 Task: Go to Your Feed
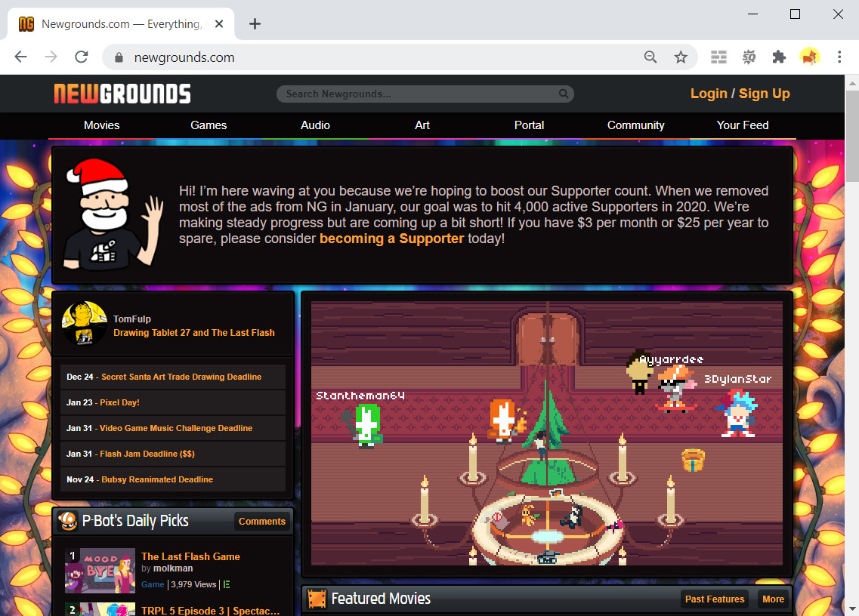click(x=743, y=125)
